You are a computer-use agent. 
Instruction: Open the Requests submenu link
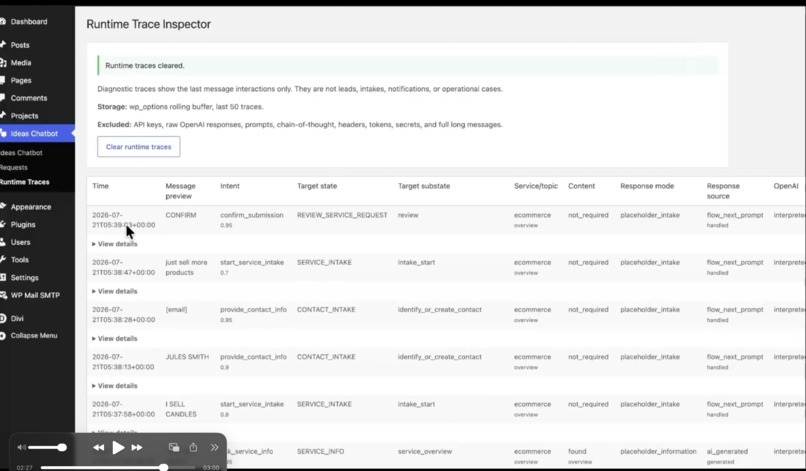pyautogui.click(x=14, y=167)
